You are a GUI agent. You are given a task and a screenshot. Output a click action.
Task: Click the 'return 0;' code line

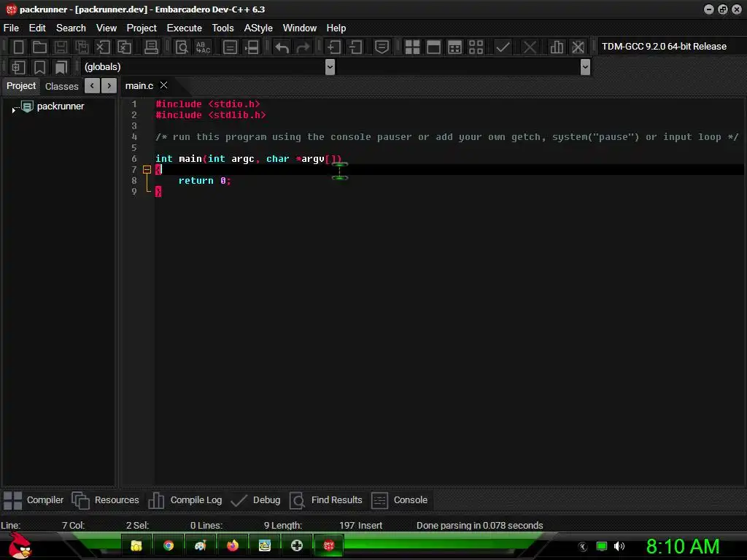[205, 181]
